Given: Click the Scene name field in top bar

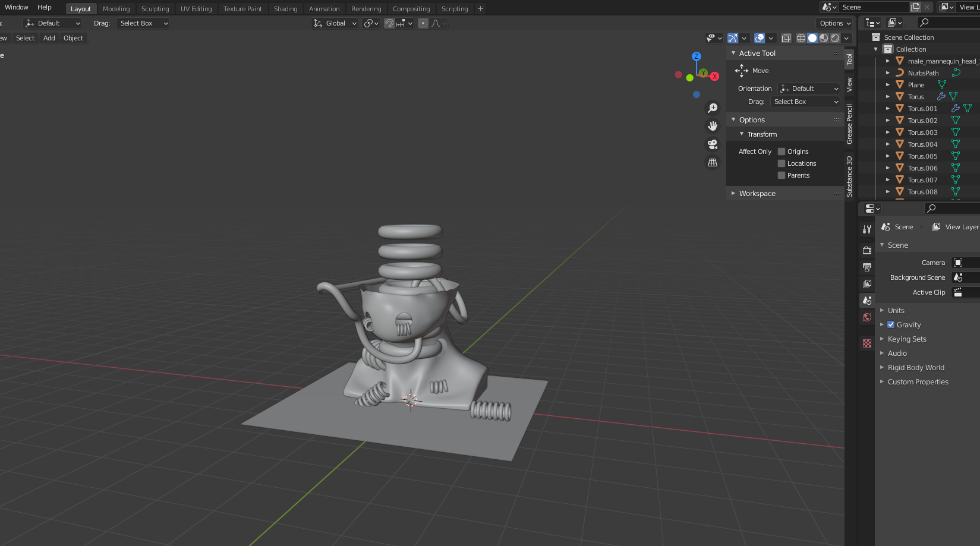Looking at the screenshot, I should click(x=875, y=7).
